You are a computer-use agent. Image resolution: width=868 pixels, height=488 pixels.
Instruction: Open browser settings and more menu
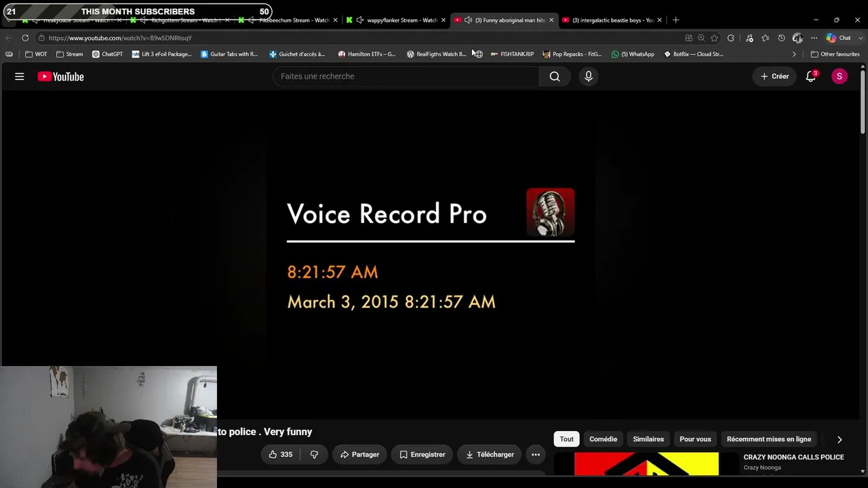pos(814,38)
